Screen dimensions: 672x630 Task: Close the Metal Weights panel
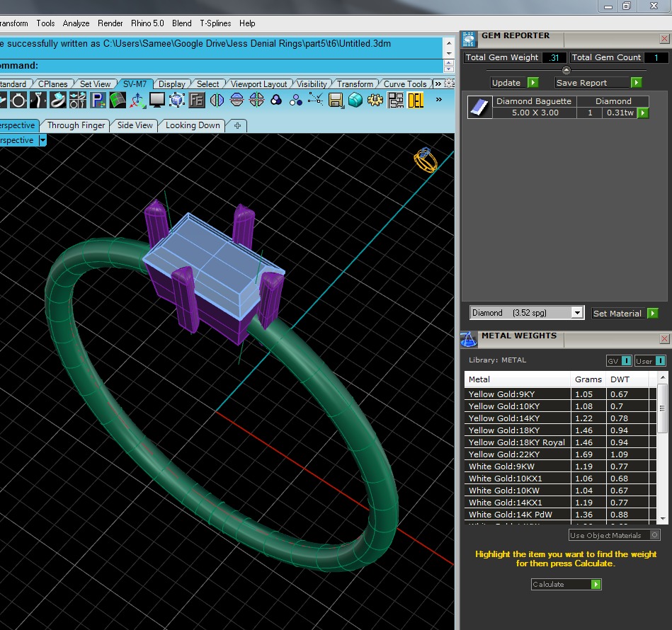[664, 339]
